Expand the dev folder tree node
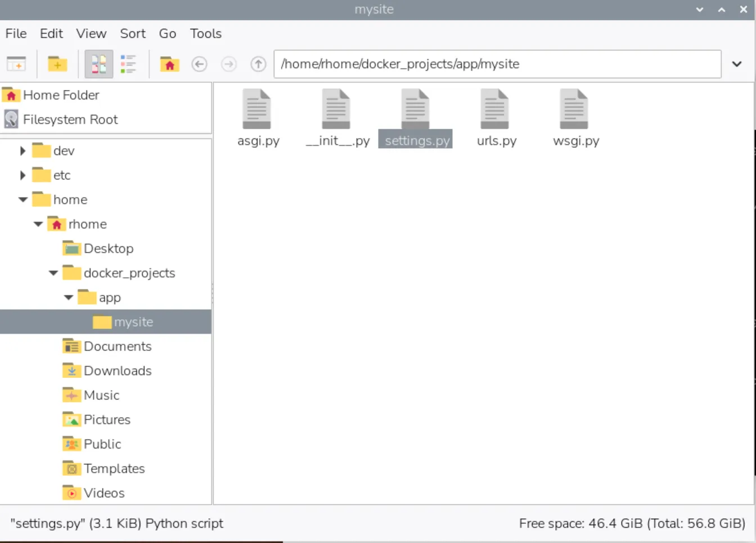This screenshot has height=543, width=756. click(22, 151)
